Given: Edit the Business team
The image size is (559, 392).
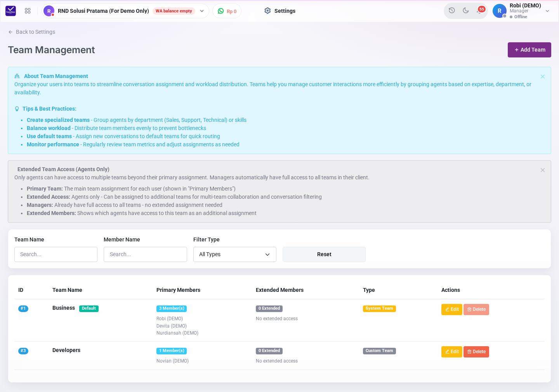Looking at the screenshot, I should 452,309.
